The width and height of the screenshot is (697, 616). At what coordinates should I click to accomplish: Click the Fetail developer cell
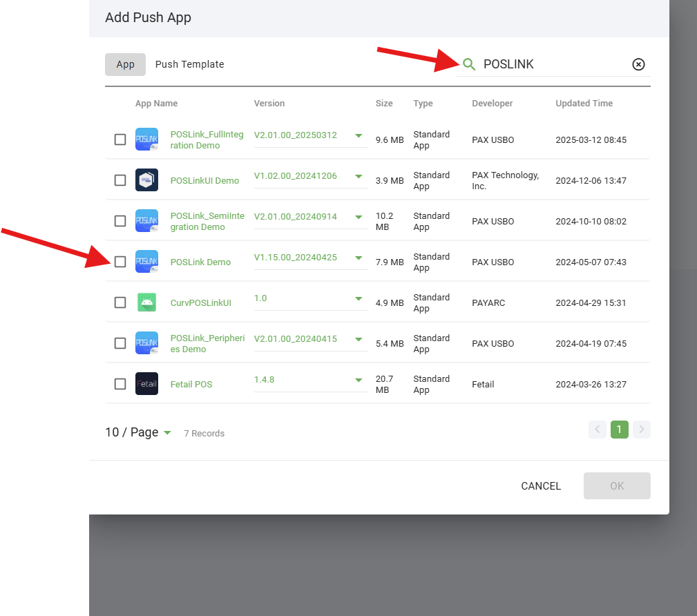[x=483, y=385]
